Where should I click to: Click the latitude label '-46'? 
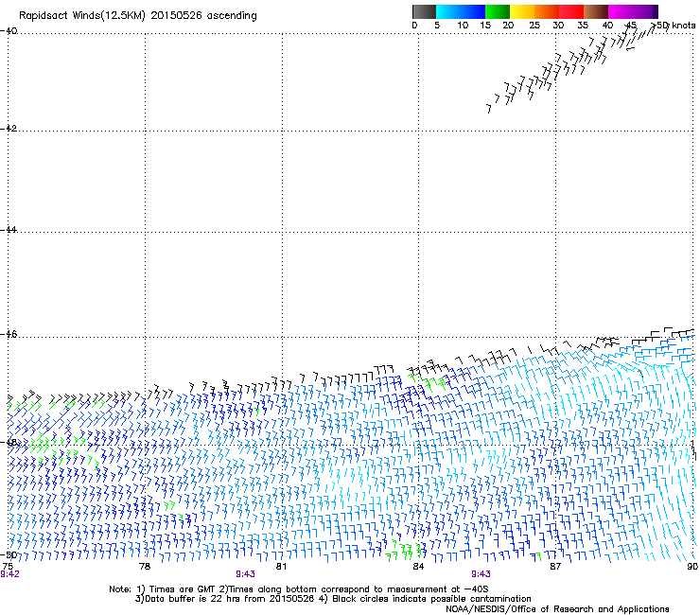[9, 334]
